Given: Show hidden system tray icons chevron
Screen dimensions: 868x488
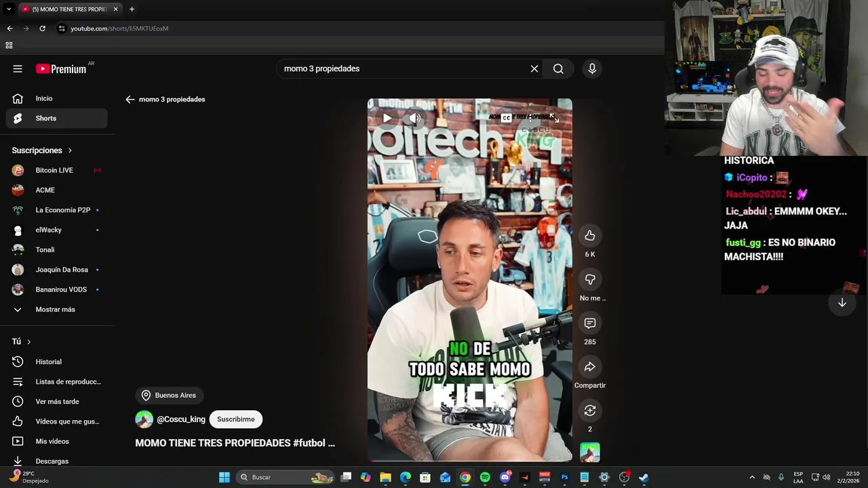Looking at the screenshot, I should [751, 477].
